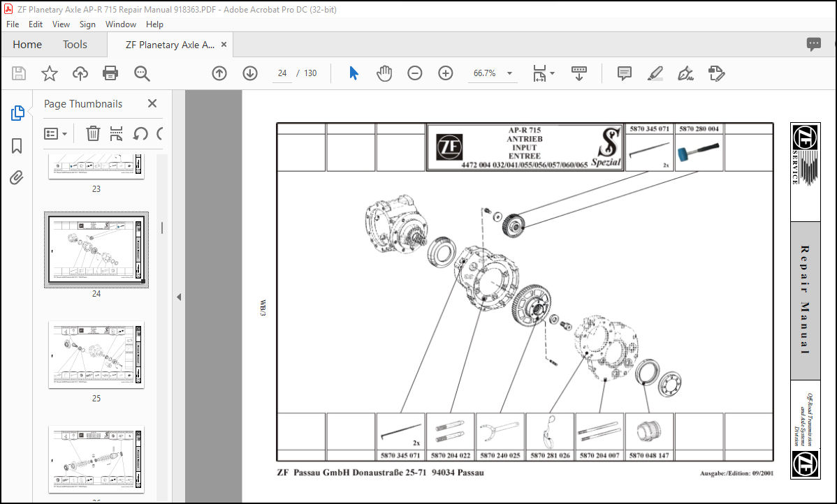Close the ZF Planetary Axle document tab
Viewport: 837px width, 504px height.
click(x=224, y=45)
